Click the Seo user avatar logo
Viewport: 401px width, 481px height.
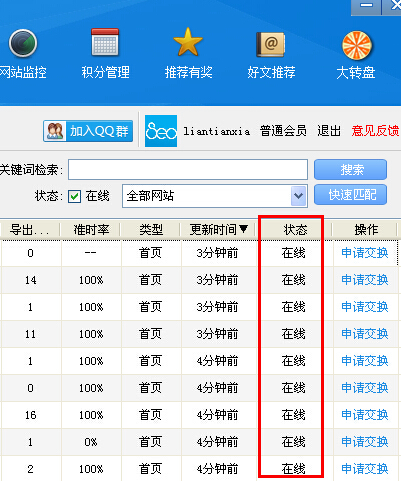pos(161,131)
